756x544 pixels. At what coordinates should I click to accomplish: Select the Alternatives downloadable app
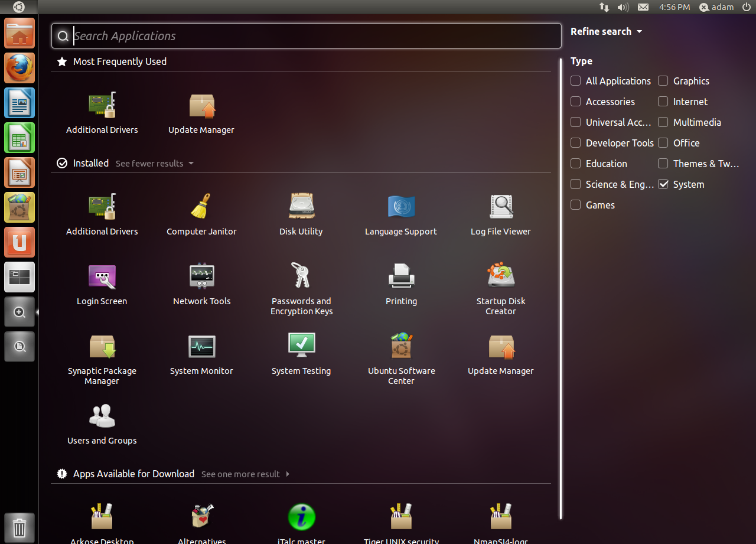pyautogui.click(x=202, y=523)
